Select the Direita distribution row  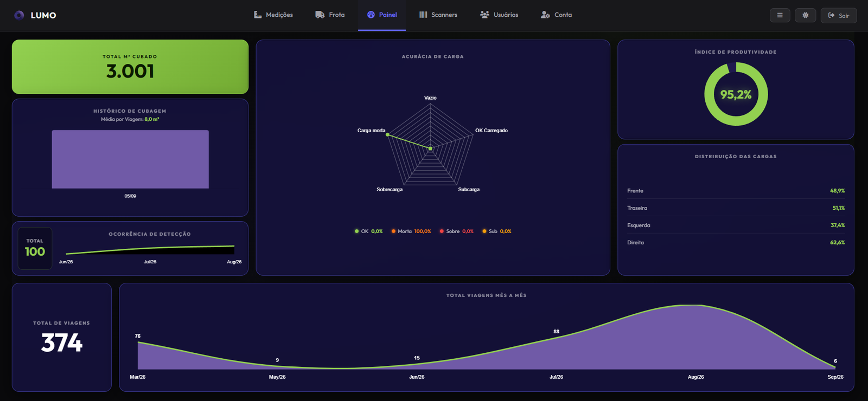(x=736, y=243)
